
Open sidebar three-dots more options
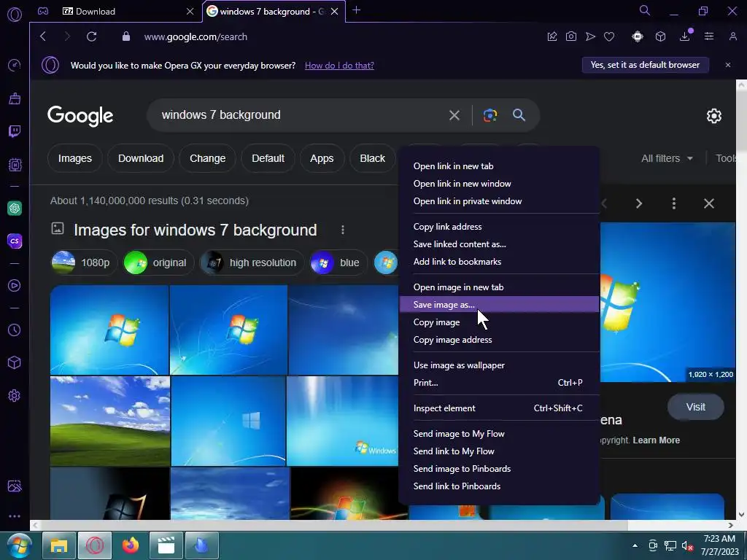pyautogui.click(x=15, y=516)
